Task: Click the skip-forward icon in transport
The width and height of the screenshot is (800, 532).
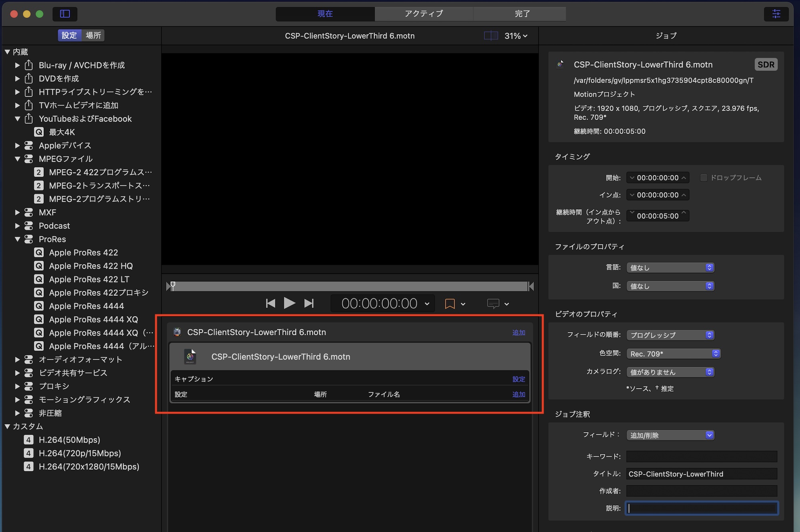Action: tap(309, 304)
